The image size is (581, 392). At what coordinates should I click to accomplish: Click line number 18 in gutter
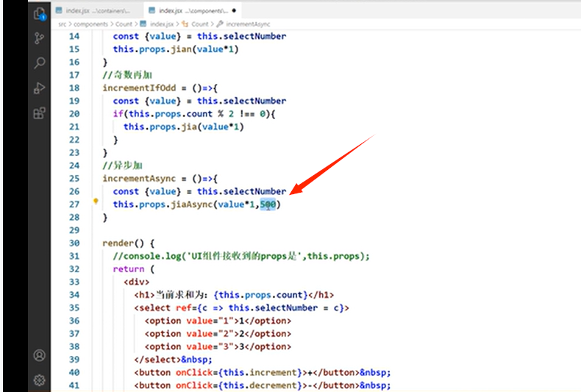tap(74, 88)
